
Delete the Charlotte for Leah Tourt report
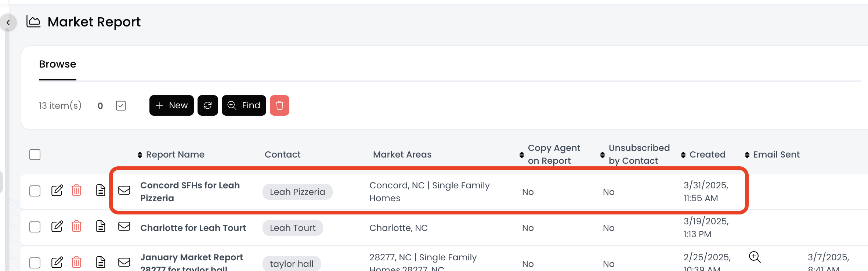[x=76, y=227]
